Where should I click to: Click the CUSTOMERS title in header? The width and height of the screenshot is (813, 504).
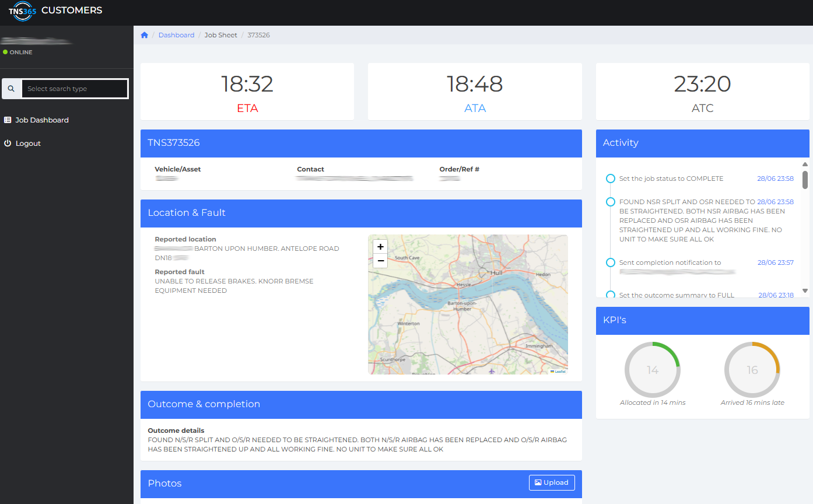coord(72,10)
